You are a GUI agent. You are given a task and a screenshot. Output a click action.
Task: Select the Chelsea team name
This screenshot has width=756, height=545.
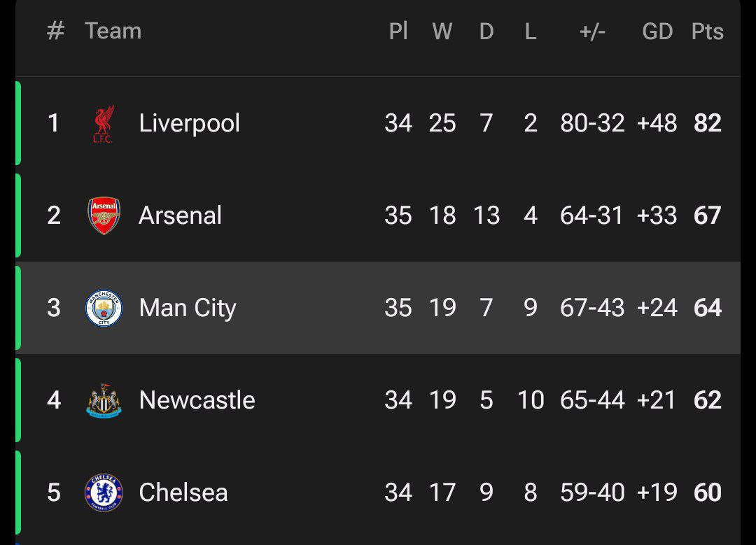click(183, 493)
